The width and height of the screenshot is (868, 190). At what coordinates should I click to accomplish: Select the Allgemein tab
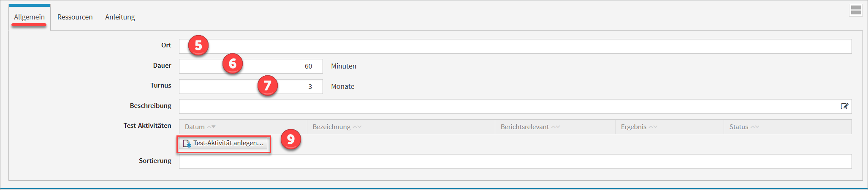click(29, 17)
